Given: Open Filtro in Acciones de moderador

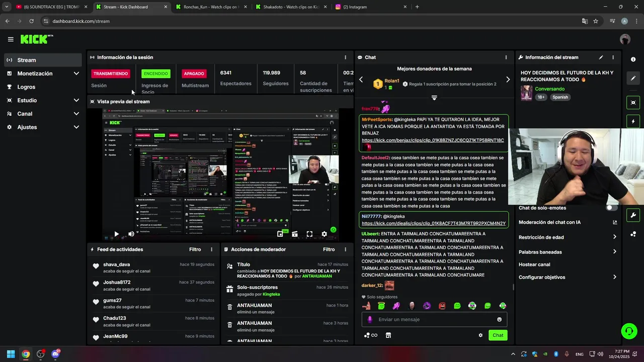Looking at the screenshot, I should pos(329,249).
